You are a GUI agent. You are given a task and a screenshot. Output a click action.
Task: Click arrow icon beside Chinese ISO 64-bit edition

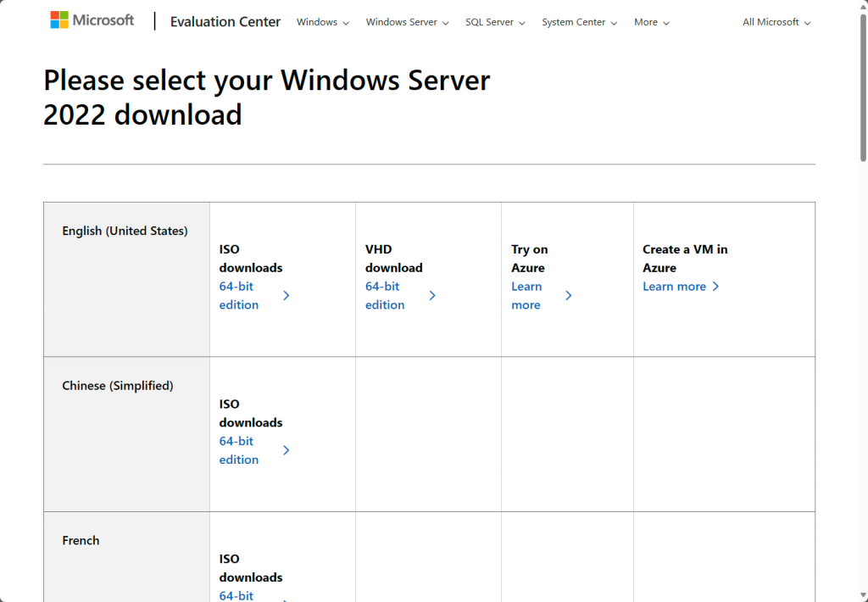coord(287,450)
